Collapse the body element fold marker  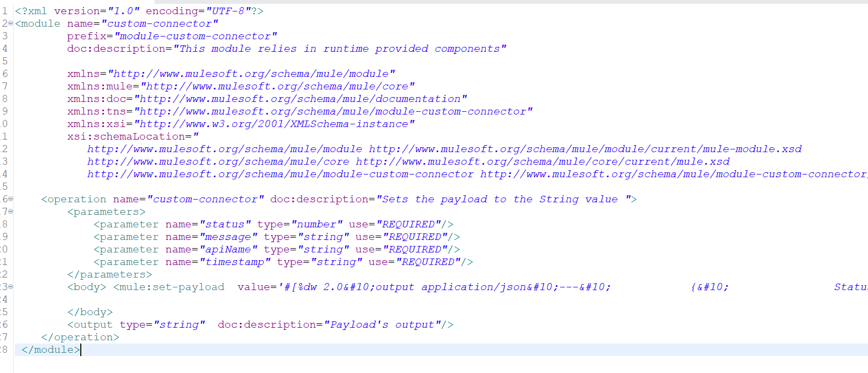point(11,287)
